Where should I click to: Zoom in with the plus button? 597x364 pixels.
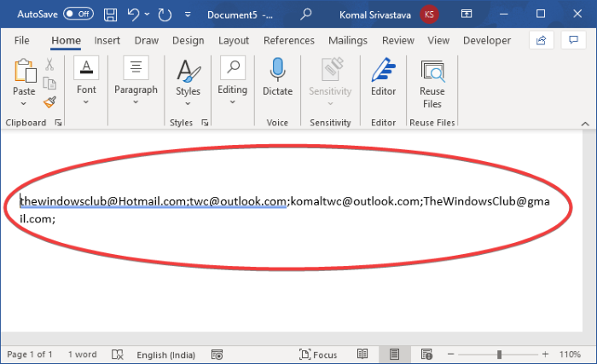tap(545, 355)
